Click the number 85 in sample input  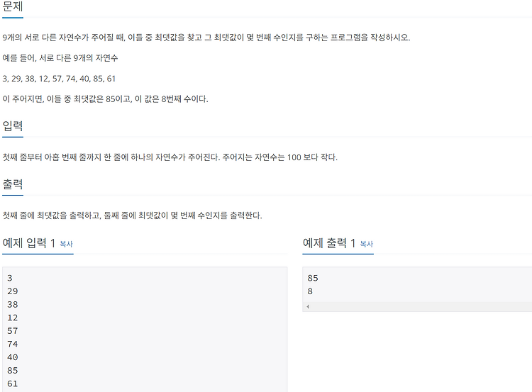pyautogui.click(x=13, y=371)
